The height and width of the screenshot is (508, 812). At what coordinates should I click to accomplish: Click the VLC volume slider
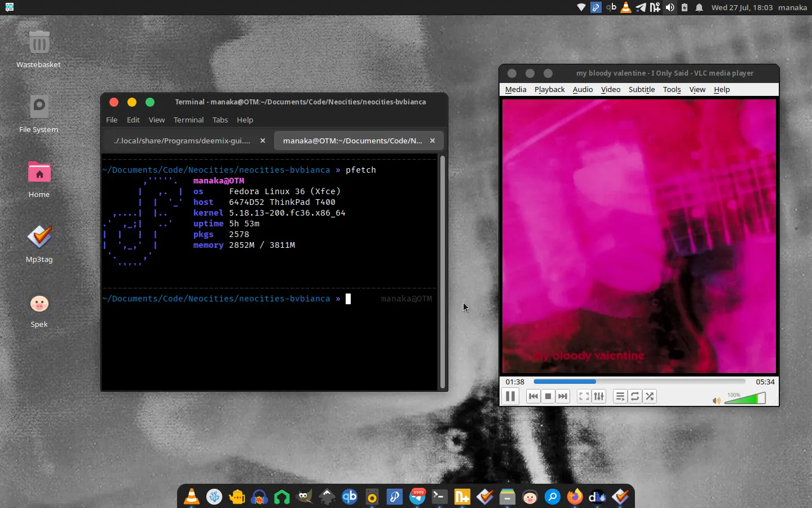(x=745, y=398)
